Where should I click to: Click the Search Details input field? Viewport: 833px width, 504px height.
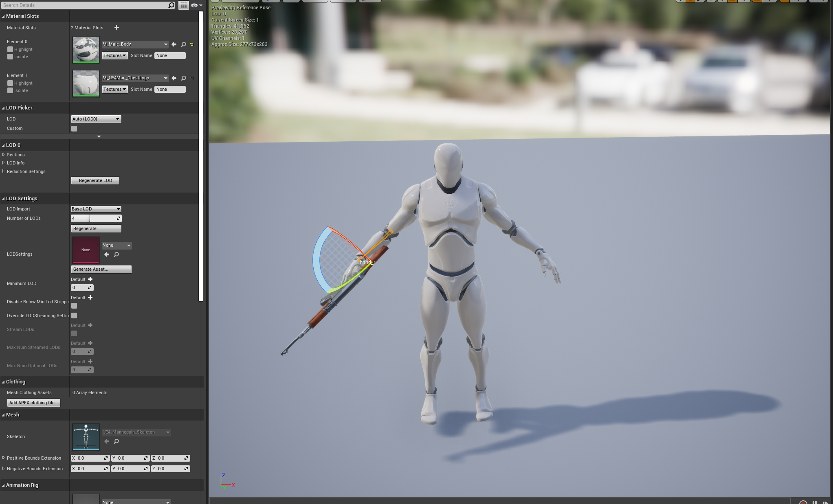click(85, 5)
